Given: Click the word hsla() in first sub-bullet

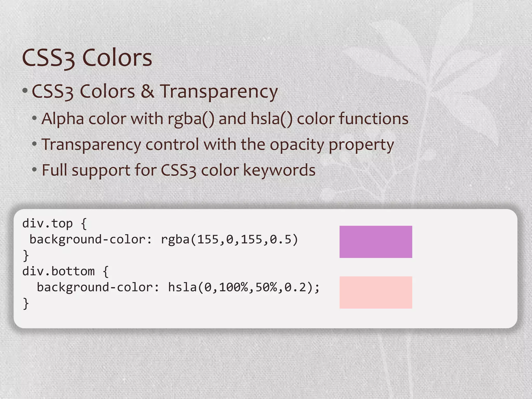Looking at the screenshot, I should [272, 119].
